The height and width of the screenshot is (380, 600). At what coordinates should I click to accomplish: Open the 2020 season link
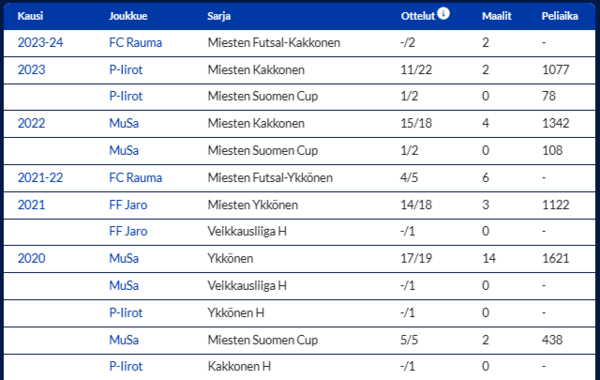[31, 258]
